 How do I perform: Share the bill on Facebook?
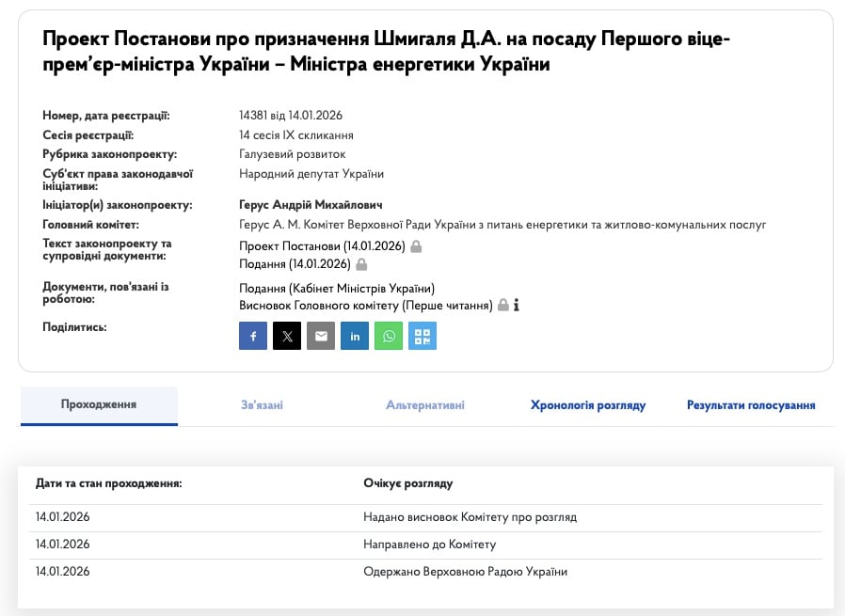coord(253,336)
